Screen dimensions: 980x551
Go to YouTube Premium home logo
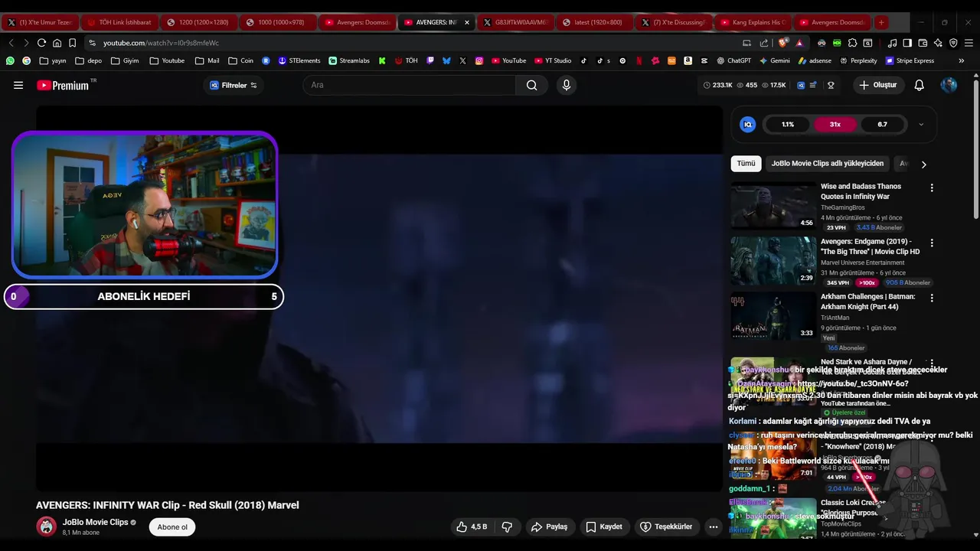click(63, 85)
